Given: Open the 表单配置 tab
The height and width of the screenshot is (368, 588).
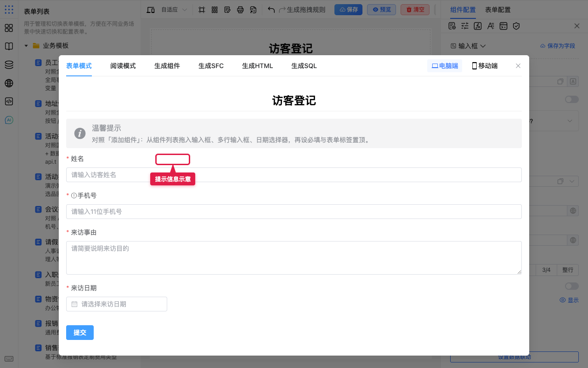Looking at the screenshot, I should point(498,10).
